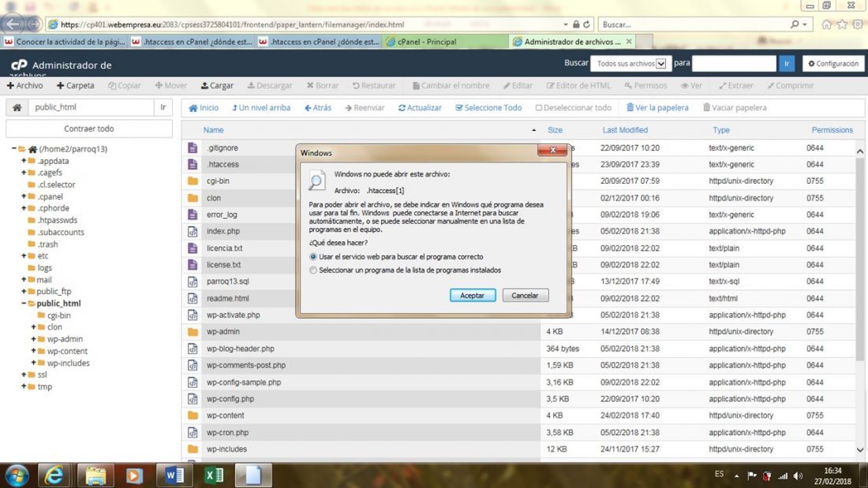Click Deseleccionar todo checkbox button
This screenshot has width=868, height=488.
(573, 108)
